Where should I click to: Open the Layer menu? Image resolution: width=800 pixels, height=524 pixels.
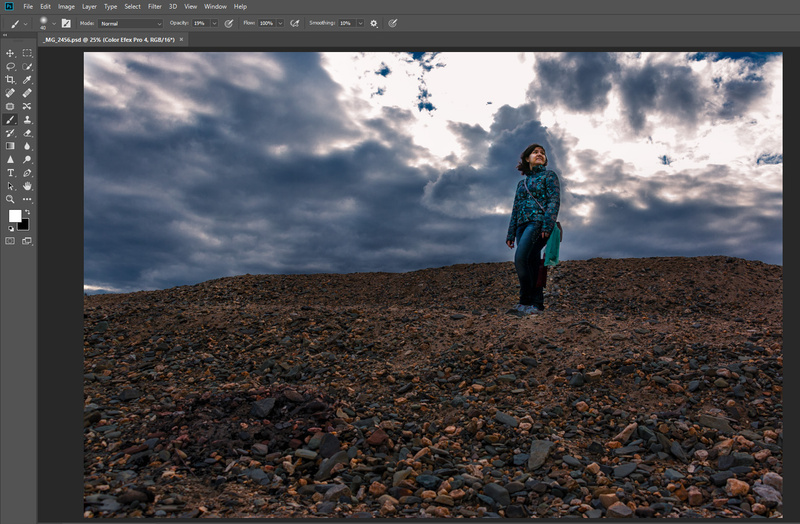coord(89,6)
